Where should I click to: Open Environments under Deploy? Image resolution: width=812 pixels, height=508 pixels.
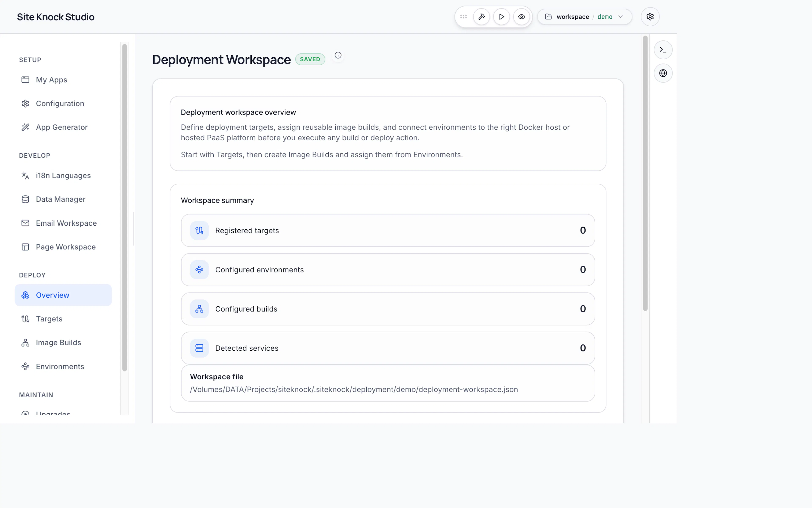[63, 367]
